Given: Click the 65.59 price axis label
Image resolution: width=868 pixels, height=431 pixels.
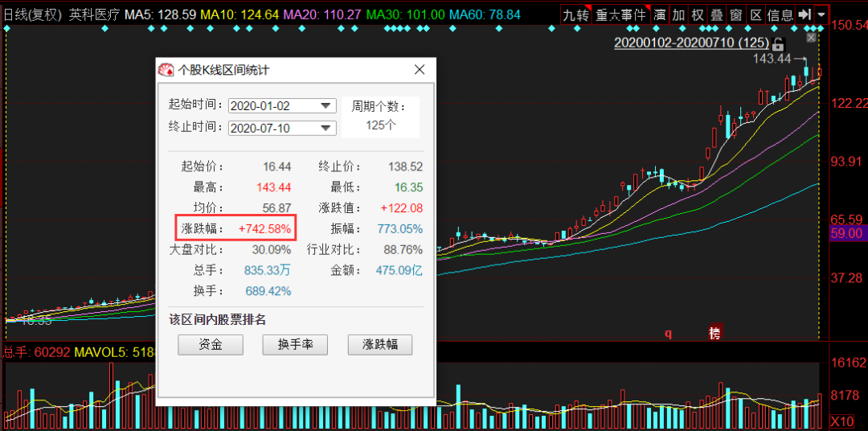Looking at the screenshot, I should [848, 219].
